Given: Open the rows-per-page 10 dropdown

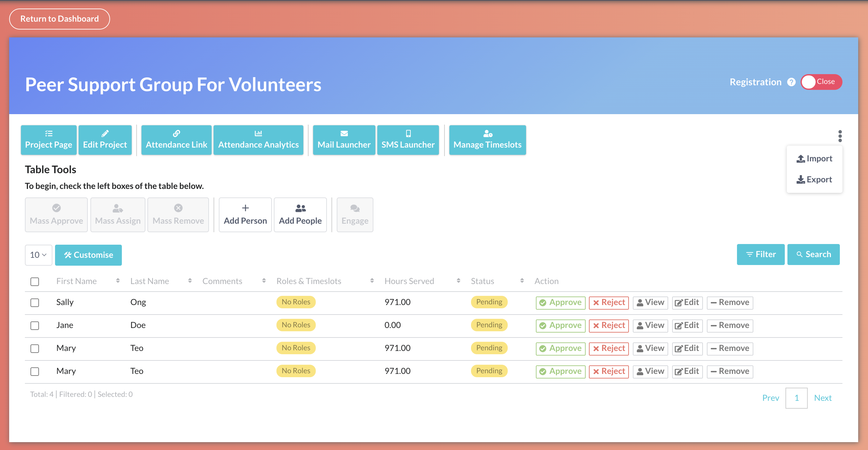Looking at the screenshot, I should click(x=38, y=255).
